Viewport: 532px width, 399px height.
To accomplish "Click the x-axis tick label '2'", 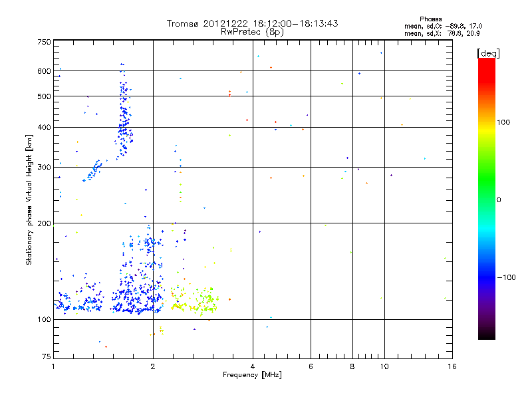I will pos(153,366).
